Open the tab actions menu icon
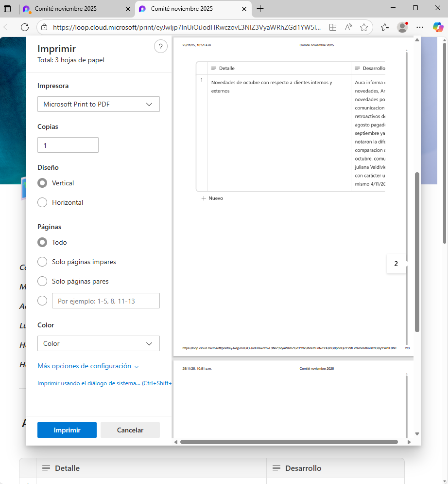The height and width of the screenshot is (484, 448). pyautogui.click(x=7, y=9)
